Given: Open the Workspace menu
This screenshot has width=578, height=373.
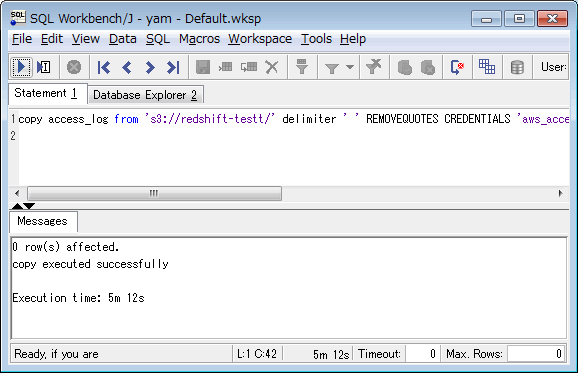Looking at the screenshot, I should tap(260, 39).
